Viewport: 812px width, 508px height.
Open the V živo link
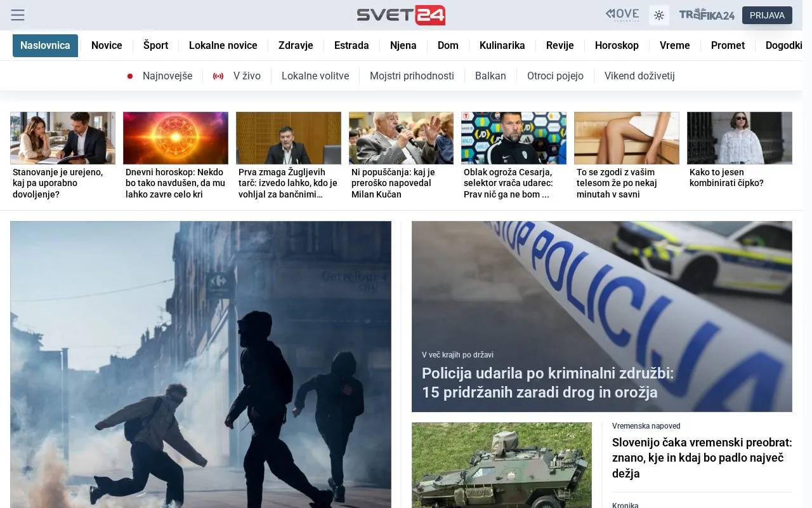coord(247,76)
